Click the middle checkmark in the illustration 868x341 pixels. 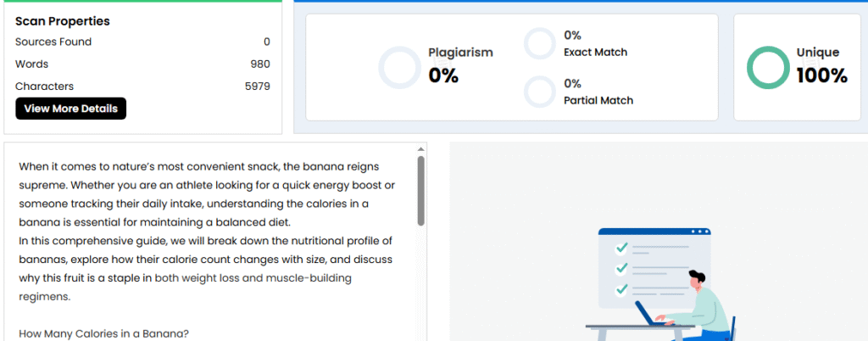[621, 268]
